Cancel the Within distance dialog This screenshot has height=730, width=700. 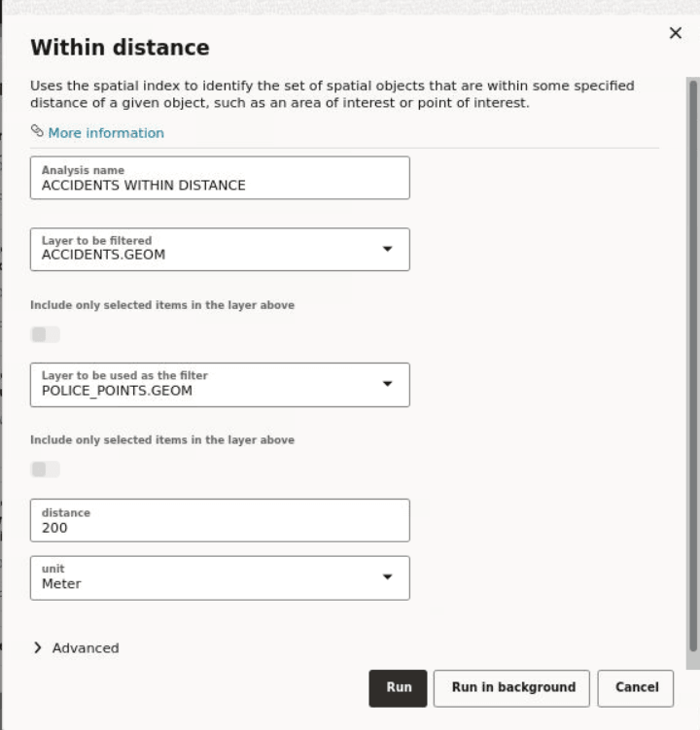[635, 688]
